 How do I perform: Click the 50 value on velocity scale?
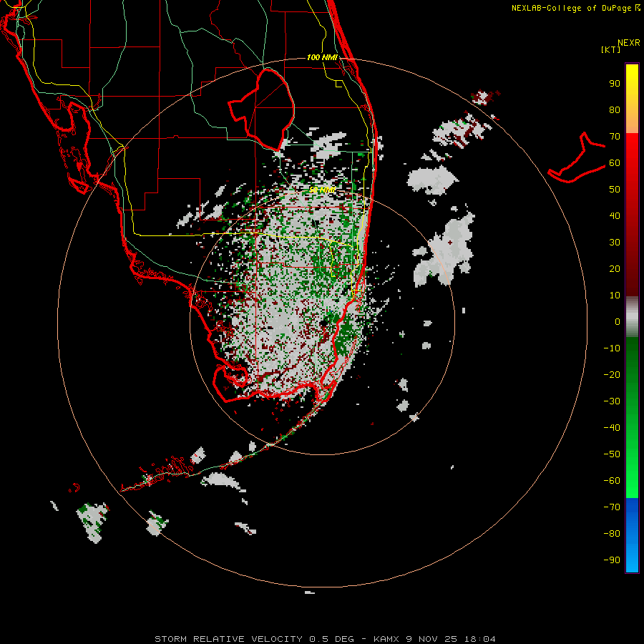pyautogui.click(x=615, y=190)
